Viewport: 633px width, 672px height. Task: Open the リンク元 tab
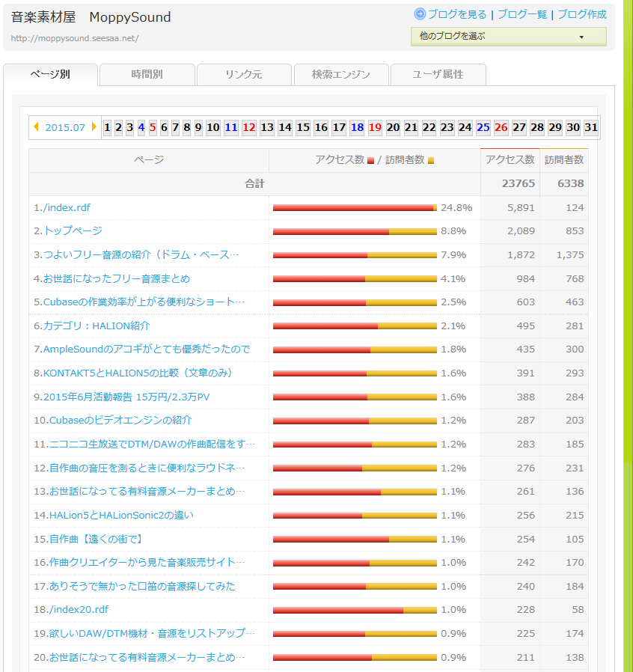tap(244, 74)
